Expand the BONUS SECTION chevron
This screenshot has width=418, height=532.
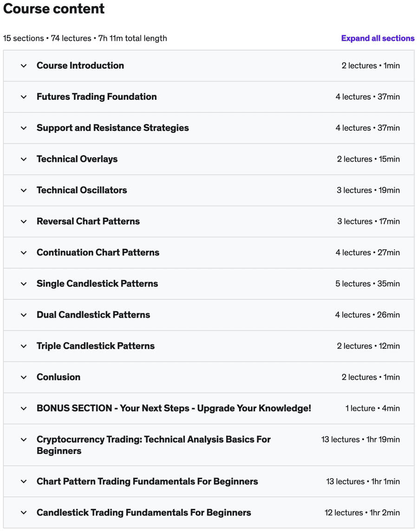(x=24, y=409)
